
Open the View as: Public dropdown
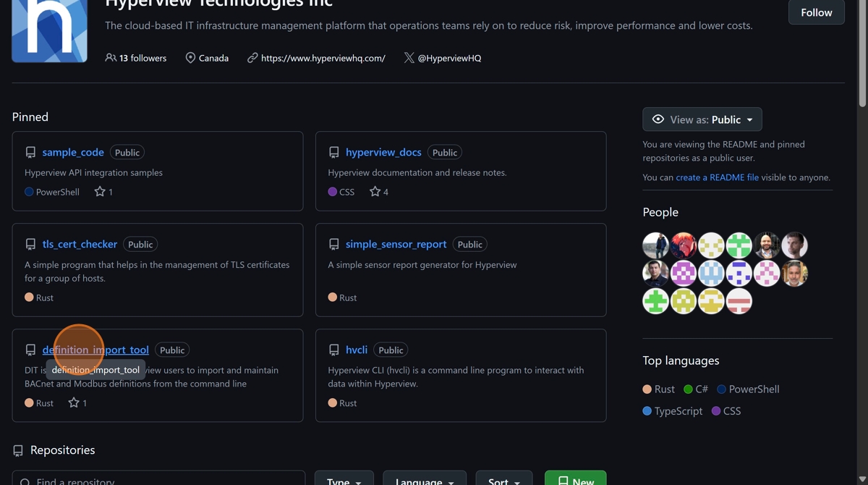click(702, 119)
